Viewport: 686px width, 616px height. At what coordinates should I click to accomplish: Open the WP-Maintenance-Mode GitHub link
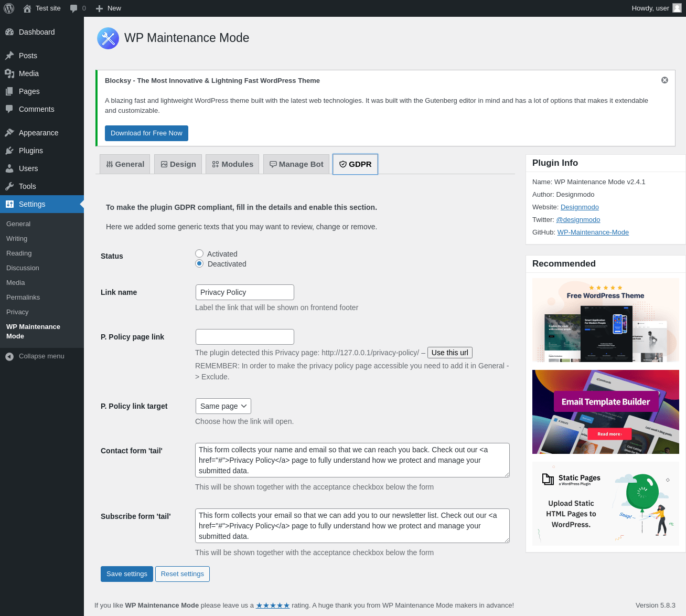(593, 232)
